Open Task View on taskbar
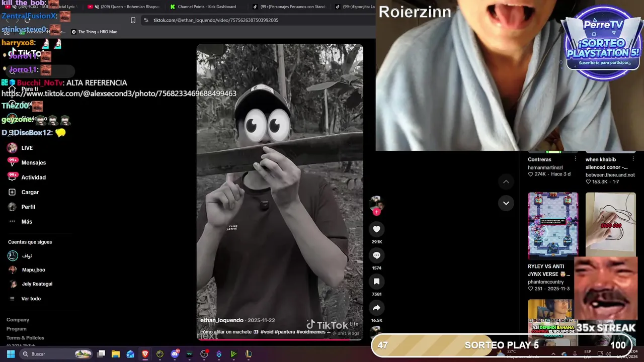The height and width of the screenshot is (362, 644). point(101,354)
